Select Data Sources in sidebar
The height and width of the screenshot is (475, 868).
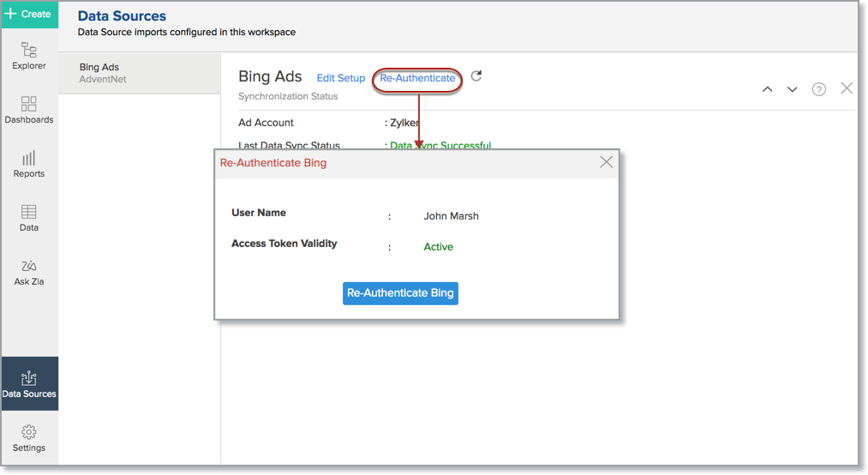(x=29, y=383)
